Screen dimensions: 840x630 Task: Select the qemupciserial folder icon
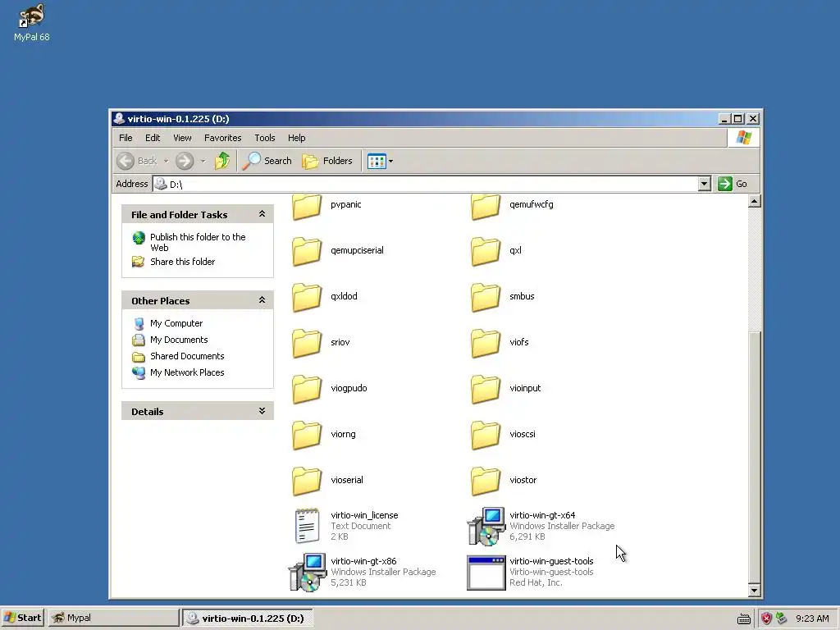(x=307, y=251)
